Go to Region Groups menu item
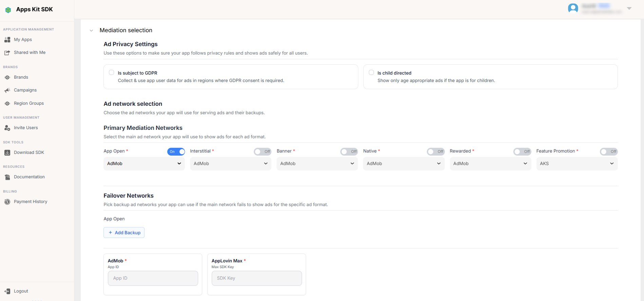 pyautogui.click(x=29, y=103)
